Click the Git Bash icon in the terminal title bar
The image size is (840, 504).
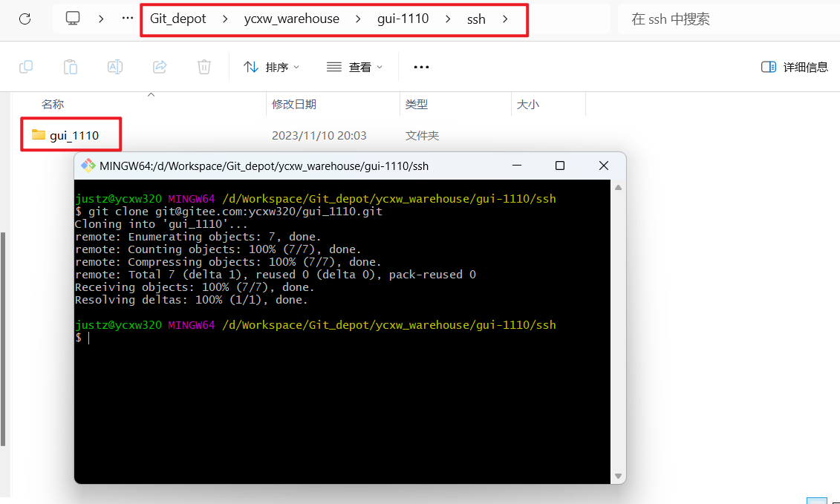(x=88, y=166)
